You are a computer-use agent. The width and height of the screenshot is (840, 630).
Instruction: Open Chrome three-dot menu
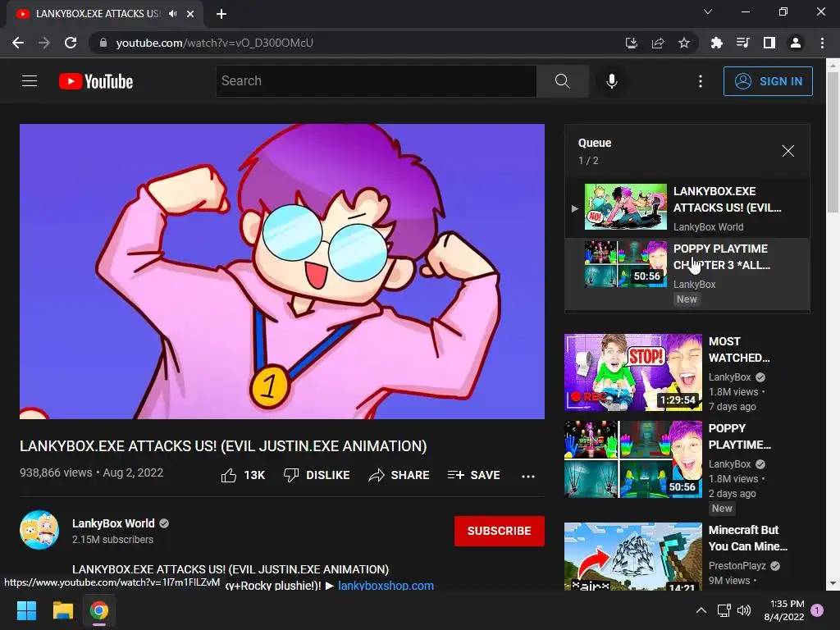point(822,43)
